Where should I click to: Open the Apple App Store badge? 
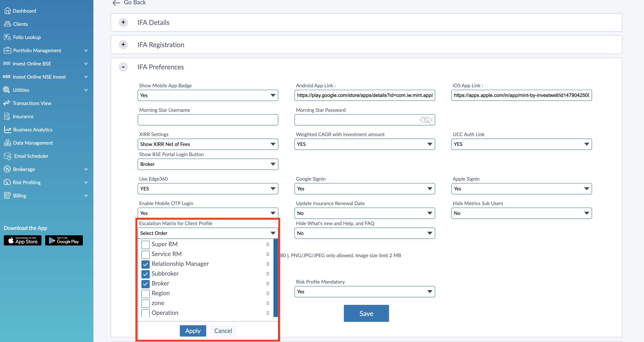coord(22,240)
